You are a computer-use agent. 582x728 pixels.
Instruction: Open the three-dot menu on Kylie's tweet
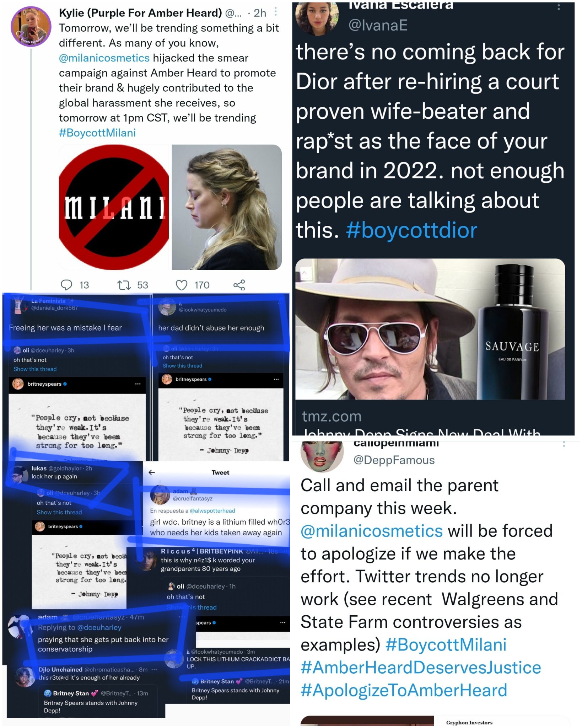276,12
